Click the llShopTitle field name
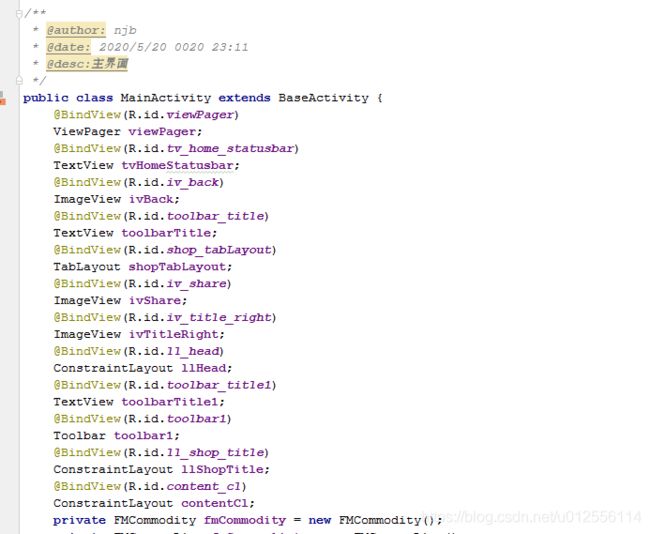Viewport: 650px width, 534px height. (x=223, y=469)
